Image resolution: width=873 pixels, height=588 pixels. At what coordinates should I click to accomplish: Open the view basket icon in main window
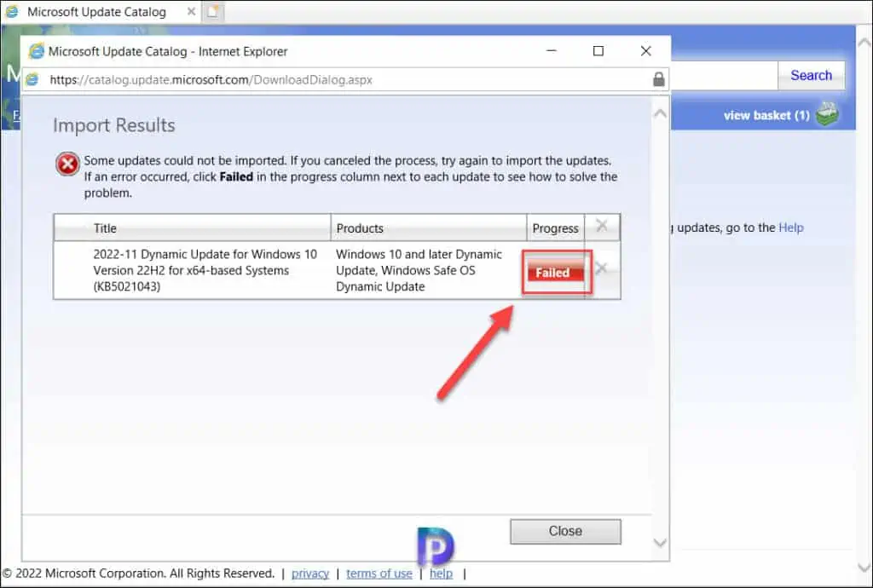tap(827, 113)
